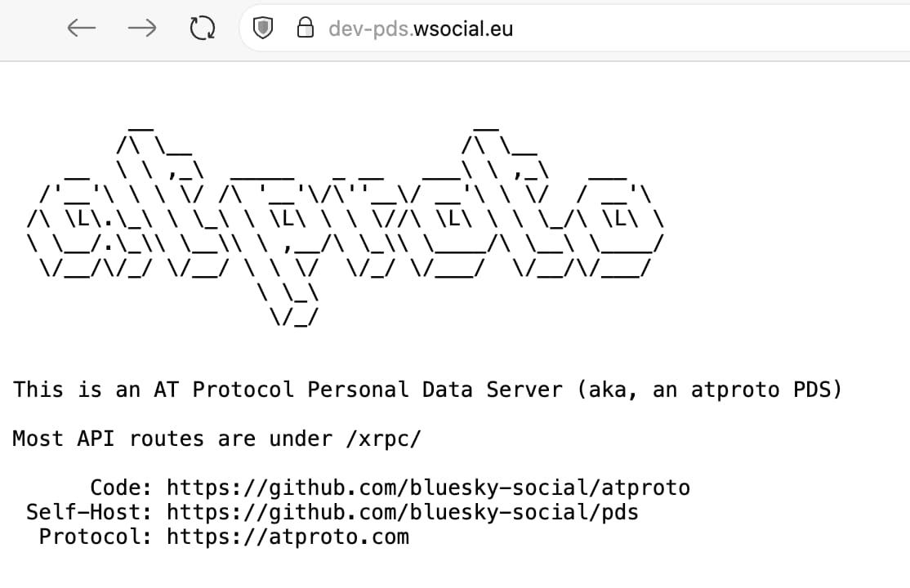The width and height of the screenshot is (910, 588).
Task: Reload the current page
Action: pos(202,29)
